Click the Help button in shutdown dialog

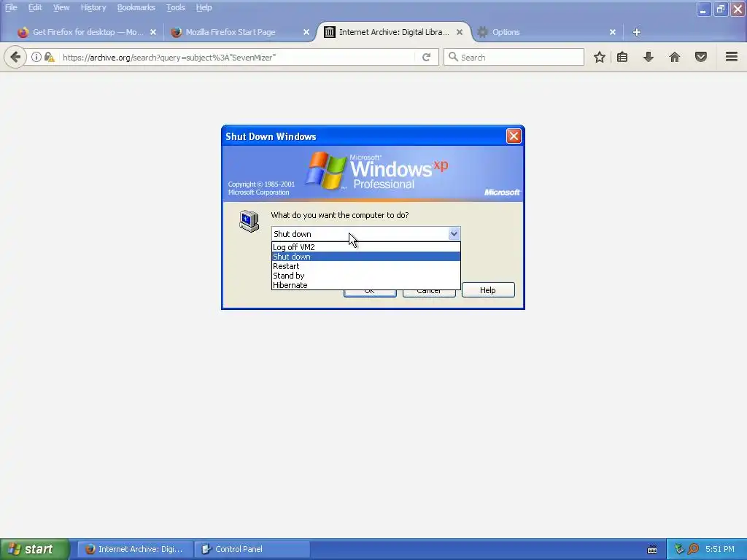click(x=488, y=290)
